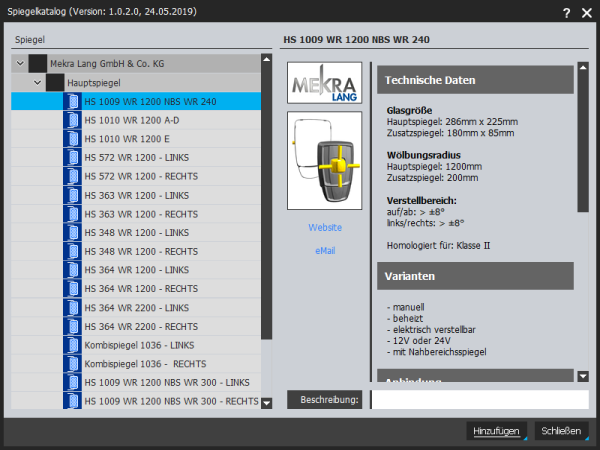Click the icon of HS 572 WR 1200 - RECHTS
The height and width of the screenshot is (450, 600).
(x=72, y=176)
